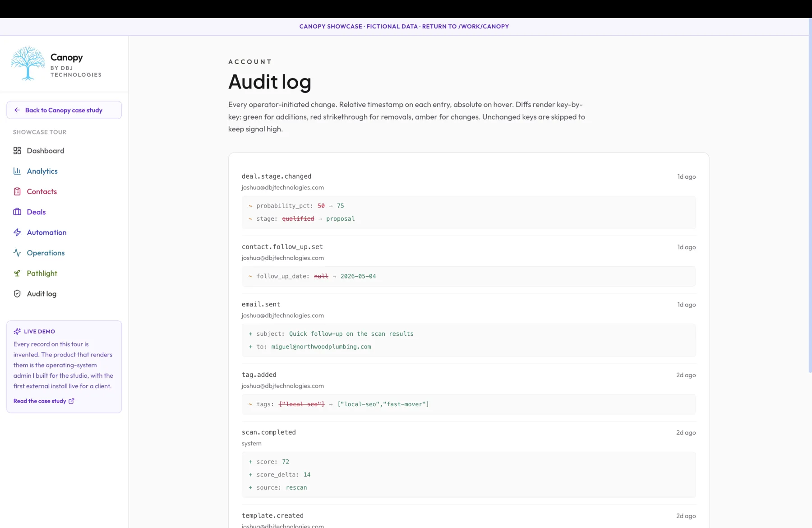Click the Canopy by DBJ Technologies title
The height and width of the screenshot is (528, 812).
point(76,65)
